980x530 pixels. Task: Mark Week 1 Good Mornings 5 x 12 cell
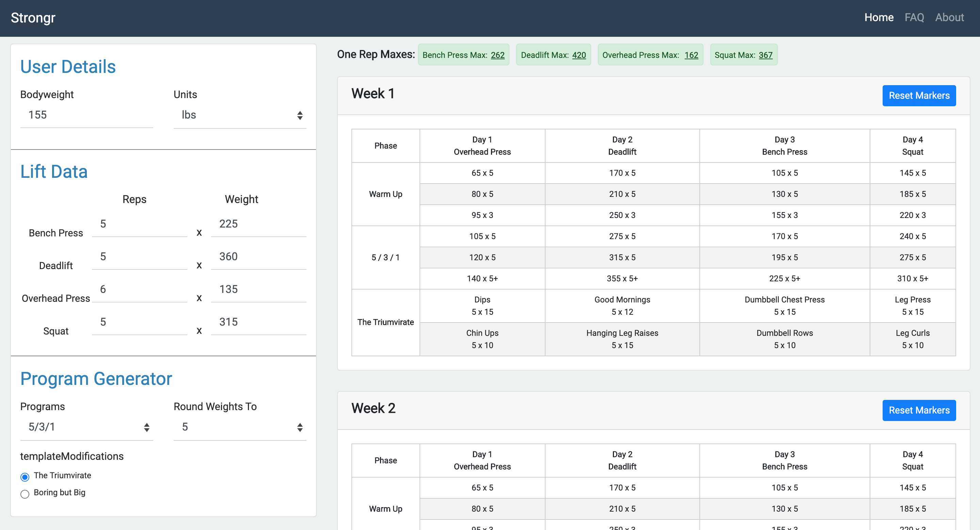coord(622,306)
